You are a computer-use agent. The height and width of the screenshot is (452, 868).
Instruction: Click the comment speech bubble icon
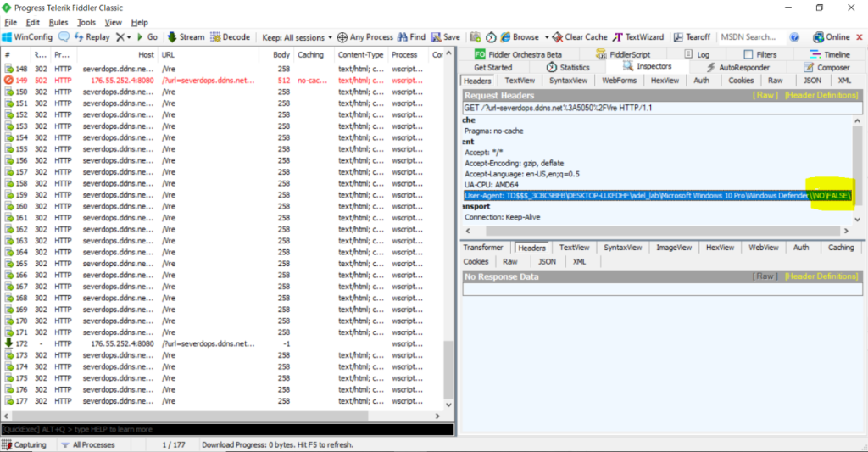click(64, 37)
